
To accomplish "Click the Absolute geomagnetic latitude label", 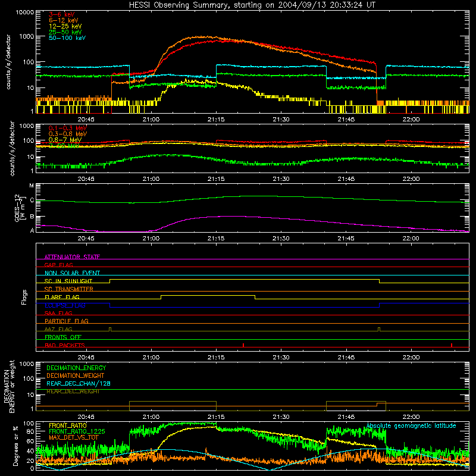I will pos(411,425).
